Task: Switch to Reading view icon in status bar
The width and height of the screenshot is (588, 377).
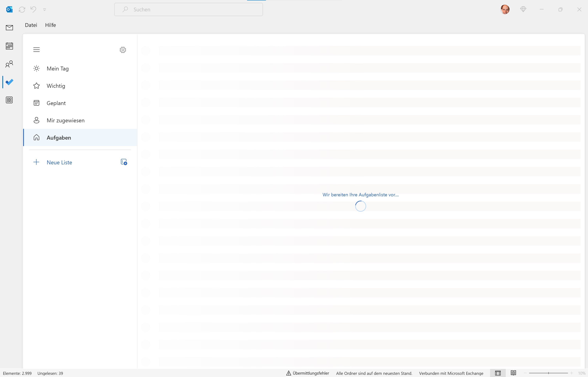Action: pos(513,373)
